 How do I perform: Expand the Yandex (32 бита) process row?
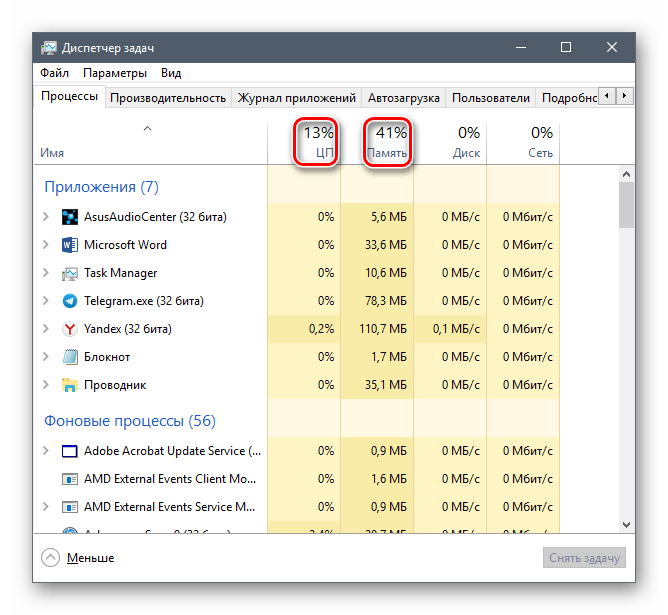46,329
